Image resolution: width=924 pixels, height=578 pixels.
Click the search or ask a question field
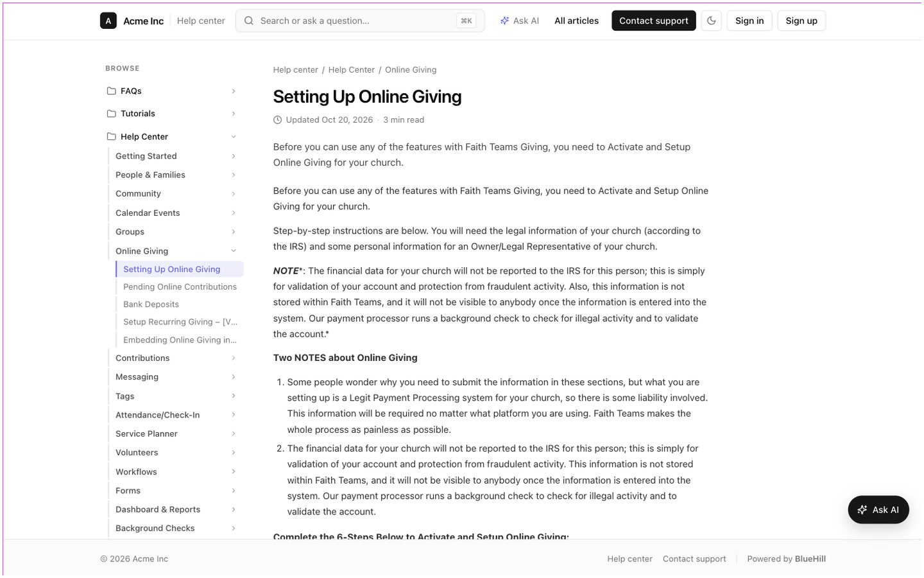tap(360, 21)
